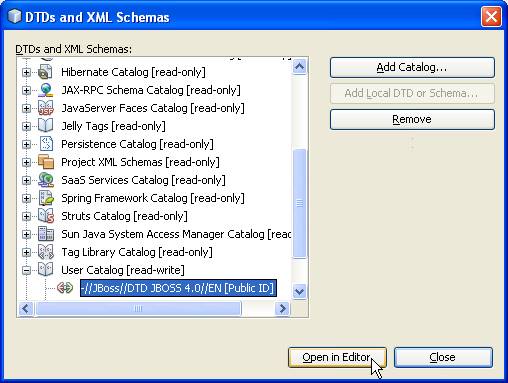Click the User Catalog book icon
Screen dimensions: 508x383
click(x=46, y=269)
